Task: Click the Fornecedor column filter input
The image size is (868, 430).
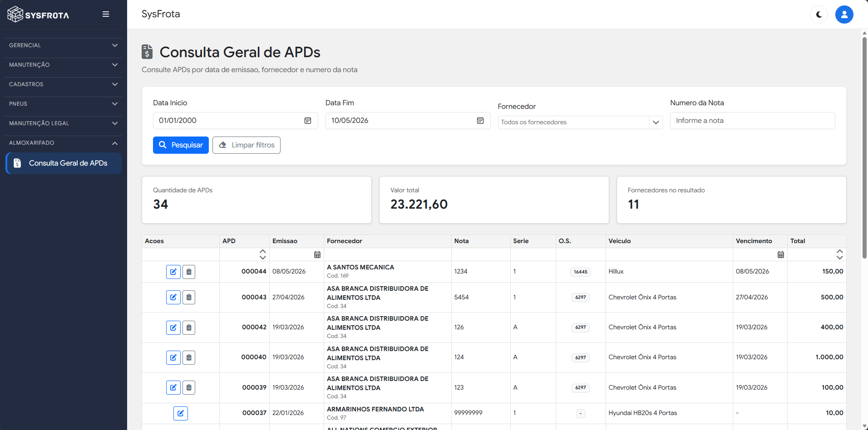Action: 388,254
